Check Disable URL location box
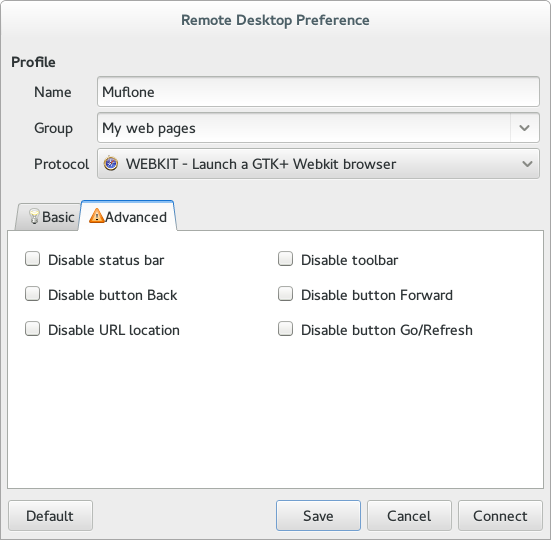 point(32,329)
